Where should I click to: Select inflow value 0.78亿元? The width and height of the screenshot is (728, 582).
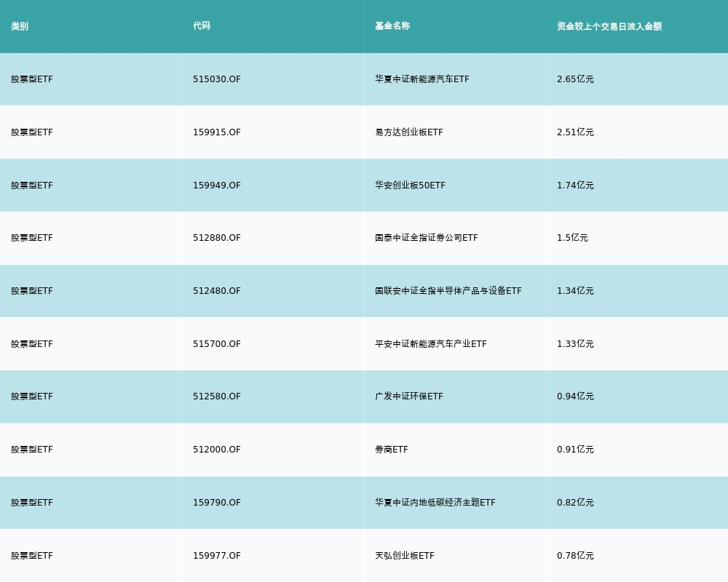575,556
